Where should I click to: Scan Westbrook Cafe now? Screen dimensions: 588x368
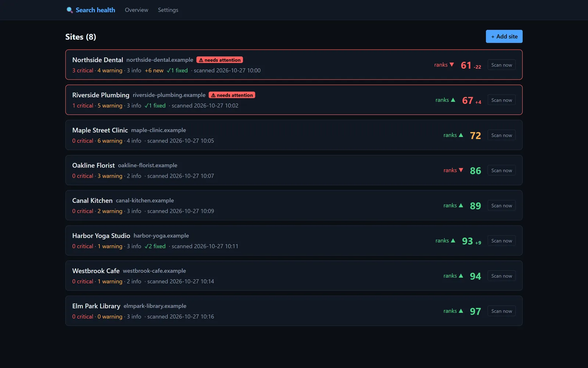pos(502,276)
